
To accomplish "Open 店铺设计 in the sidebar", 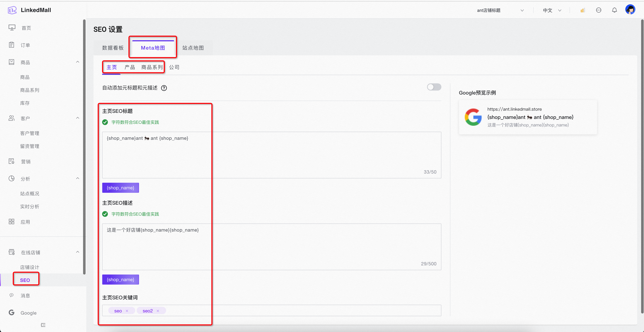I will pos(29,267).
